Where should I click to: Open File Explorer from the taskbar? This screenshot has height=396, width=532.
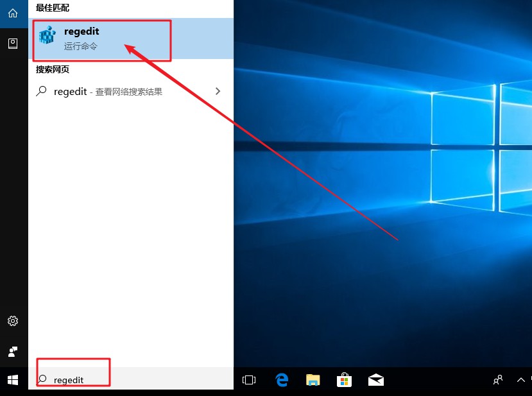point(313,380)
